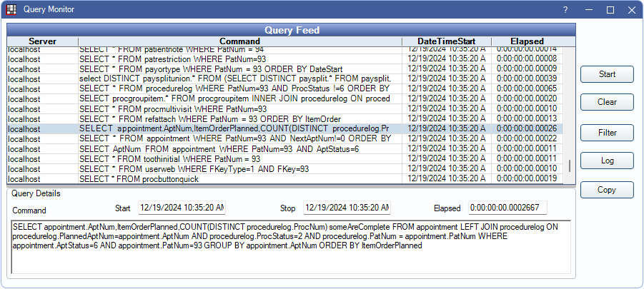
Task: Select the toothinitial query row
Action: point(239,158)
